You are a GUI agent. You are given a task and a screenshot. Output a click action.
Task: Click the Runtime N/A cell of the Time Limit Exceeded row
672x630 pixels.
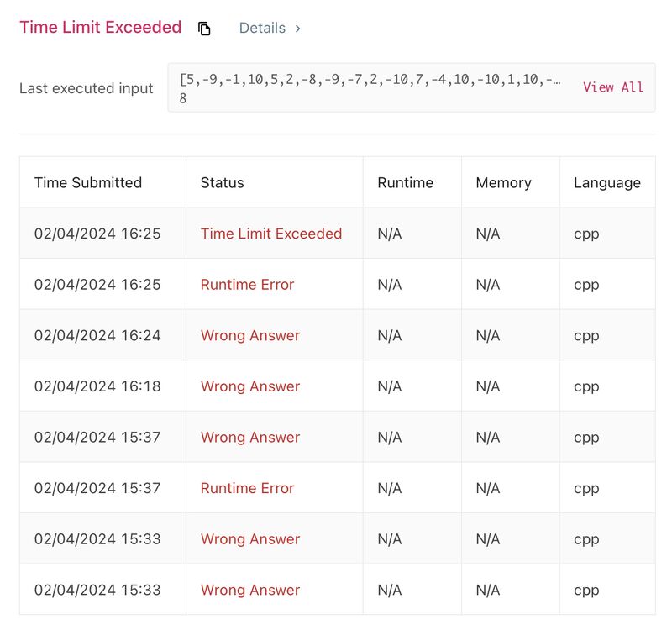[x=390, y=234]
